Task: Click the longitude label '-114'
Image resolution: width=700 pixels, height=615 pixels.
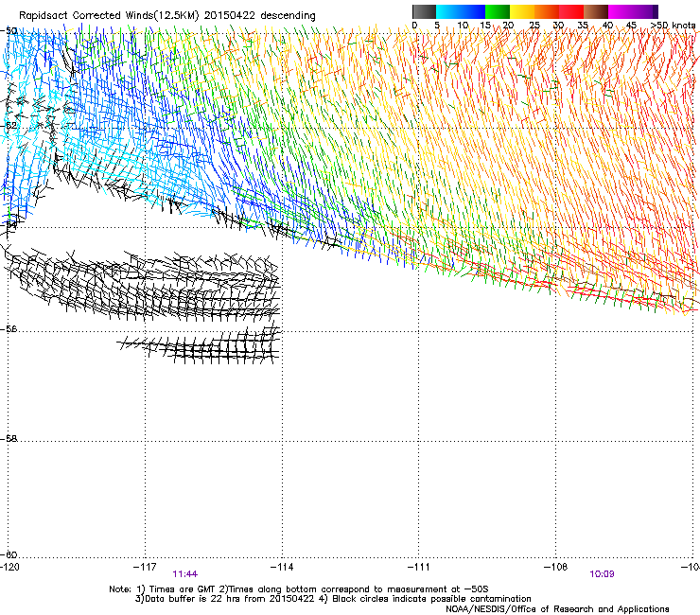Action: click(282, 567)
